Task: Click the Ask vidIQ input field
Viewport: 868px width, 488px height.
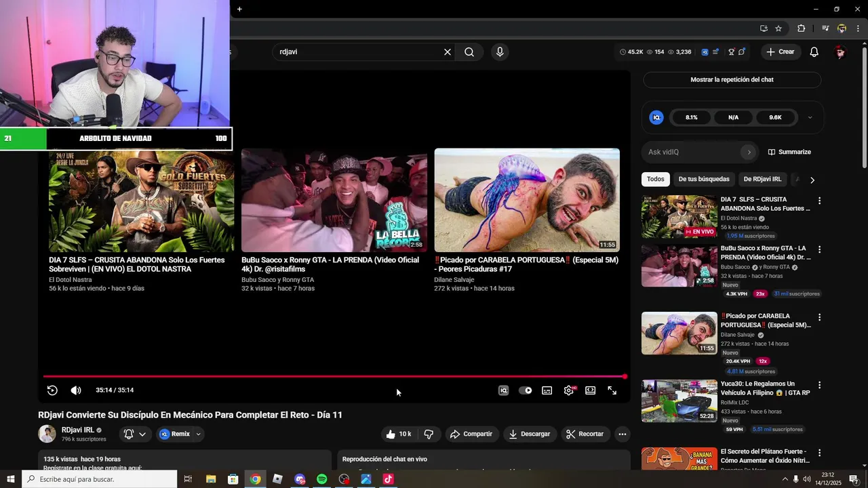Action: tap(692, 152)
